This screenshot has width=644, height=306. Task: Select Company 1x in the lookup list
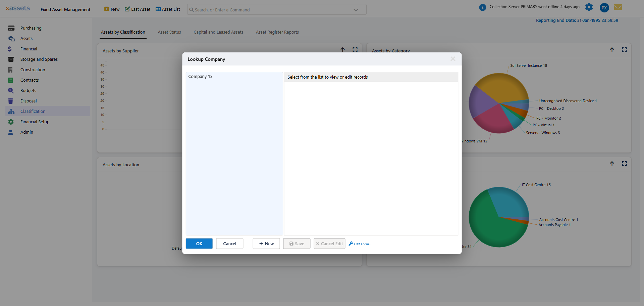[200, 76]
